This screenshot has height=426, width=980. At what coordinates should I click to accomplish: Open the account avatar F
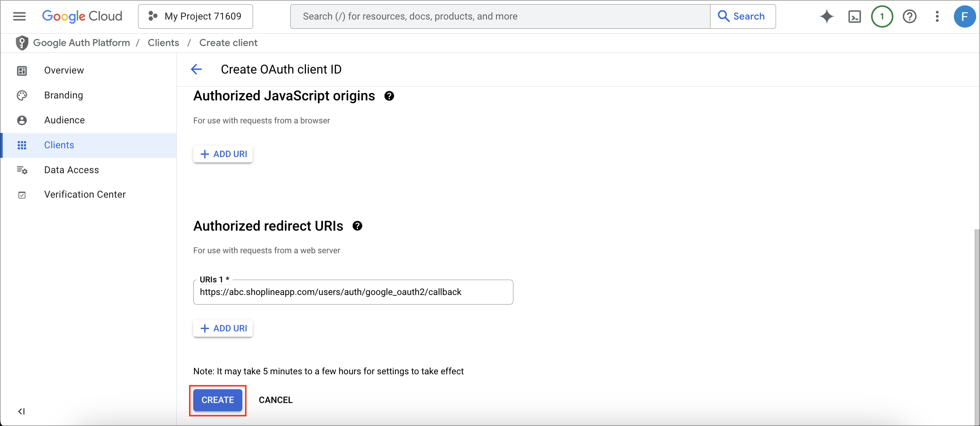965,16
